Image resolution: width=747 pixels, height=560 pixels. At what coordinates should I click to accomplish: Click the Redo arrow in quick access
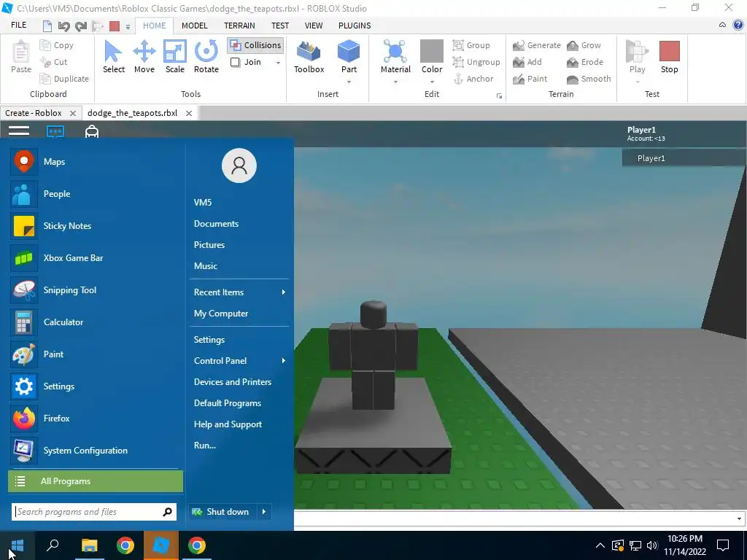pyautogui.click(x=81, y=26)
